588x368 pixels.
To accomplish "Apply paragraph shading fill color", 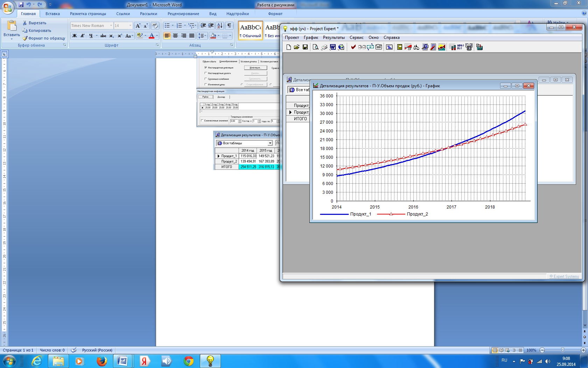I will 213,36.
